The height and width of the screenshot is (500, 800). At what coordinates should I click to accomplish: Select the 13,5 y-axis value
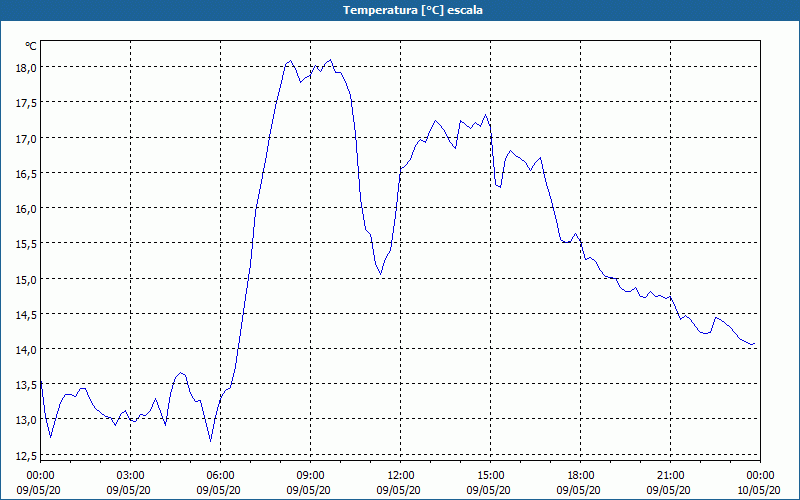point(26,385)
